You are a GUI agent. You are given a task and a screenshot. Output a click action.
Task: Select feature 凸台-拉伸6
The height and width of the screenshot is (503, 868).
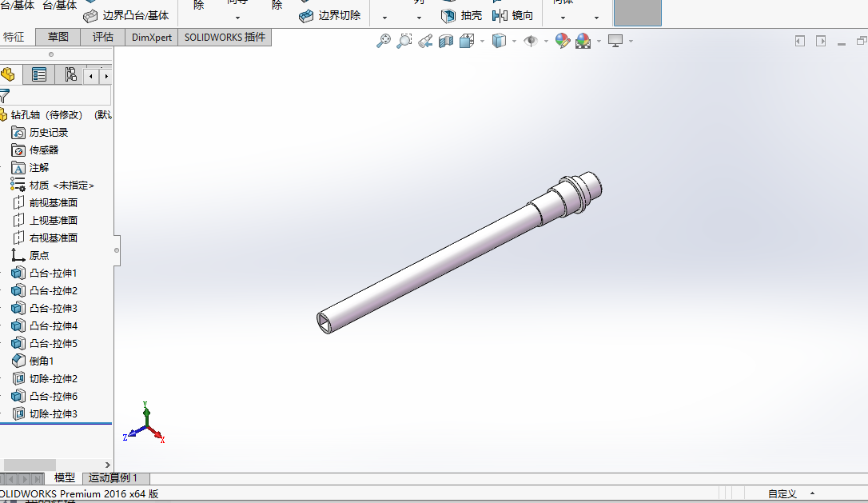pos(44,396)
